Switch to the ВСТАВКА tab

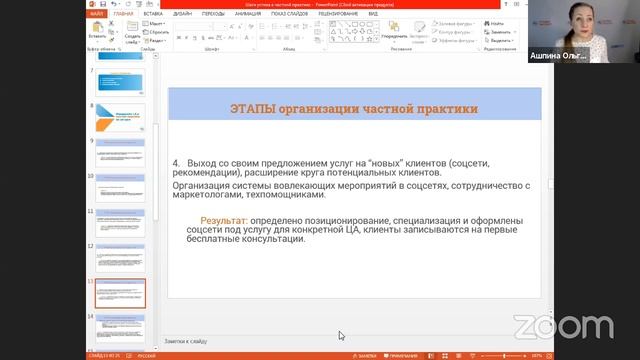(153, 14)
